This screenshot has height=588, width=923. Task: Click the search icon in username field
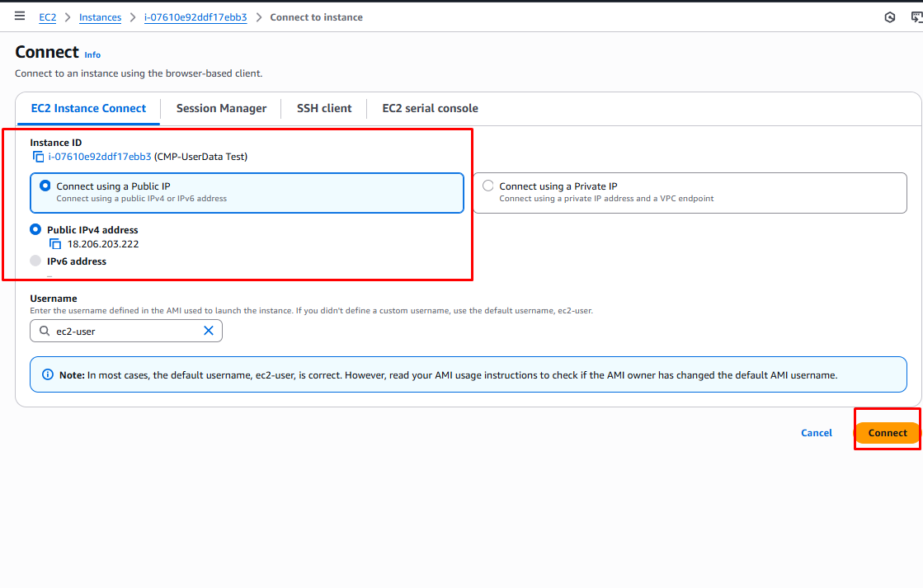(44, 331)
